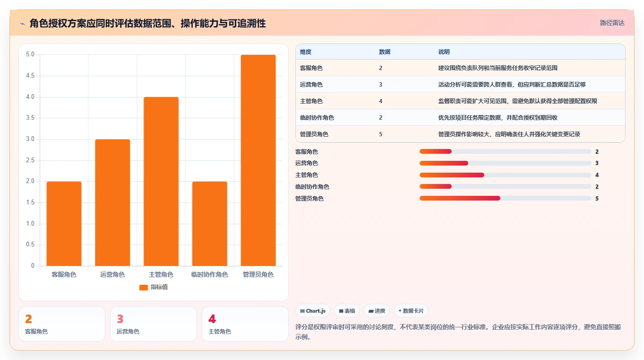Click the 运营角色 bar in chart
Screen dimensions: 644x360
point(112,202)
